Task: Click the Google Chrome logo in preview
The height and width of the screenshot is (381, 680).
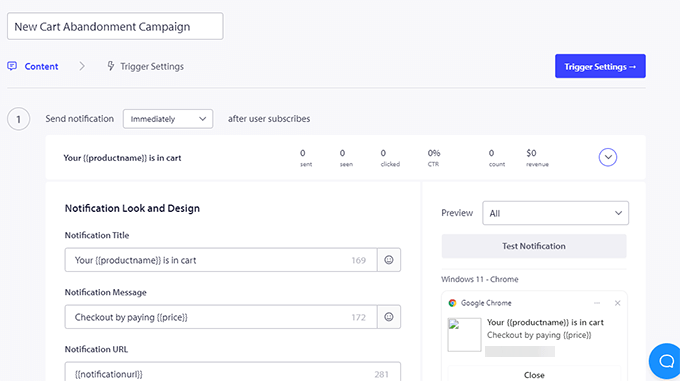Action: (x=452, y=303)
